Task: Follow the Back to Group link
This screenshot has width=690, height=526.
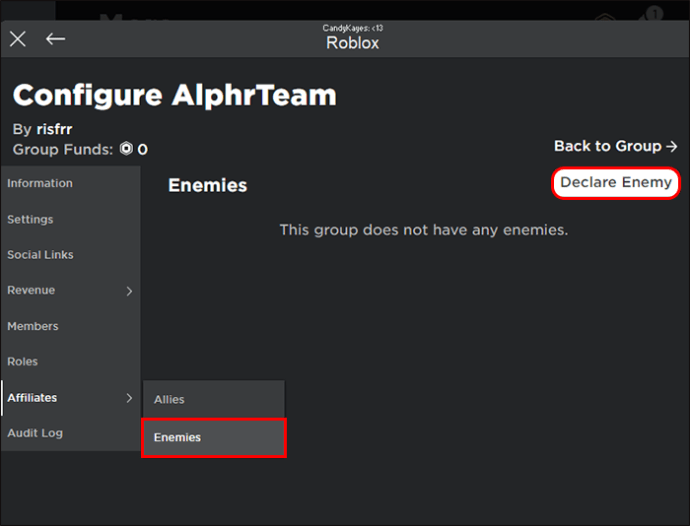Action: 615,146
